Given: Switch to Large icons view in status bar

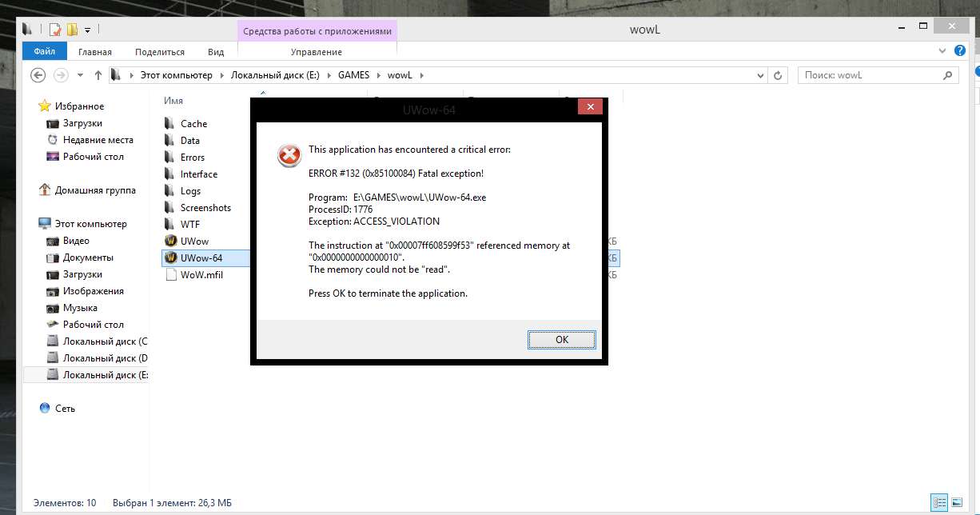Looking at the screenshot, I should [956, 502].
